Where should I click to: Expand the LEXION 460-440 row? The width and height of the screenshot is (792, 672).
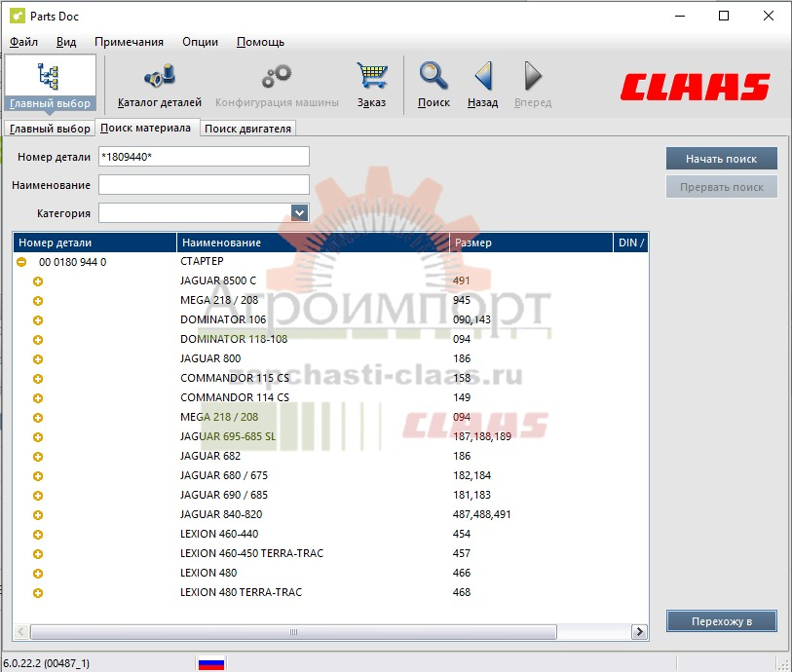pos(38,535)
